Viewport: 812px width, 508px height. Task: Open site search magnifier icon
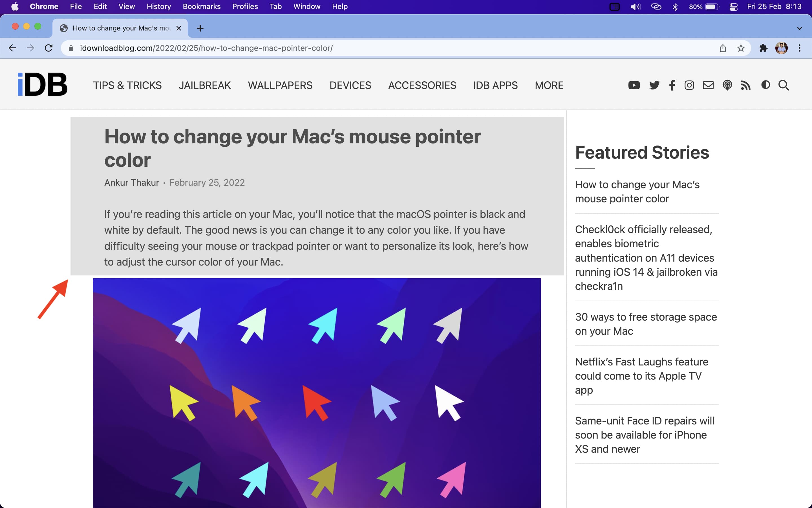click(x=784, y=85)
